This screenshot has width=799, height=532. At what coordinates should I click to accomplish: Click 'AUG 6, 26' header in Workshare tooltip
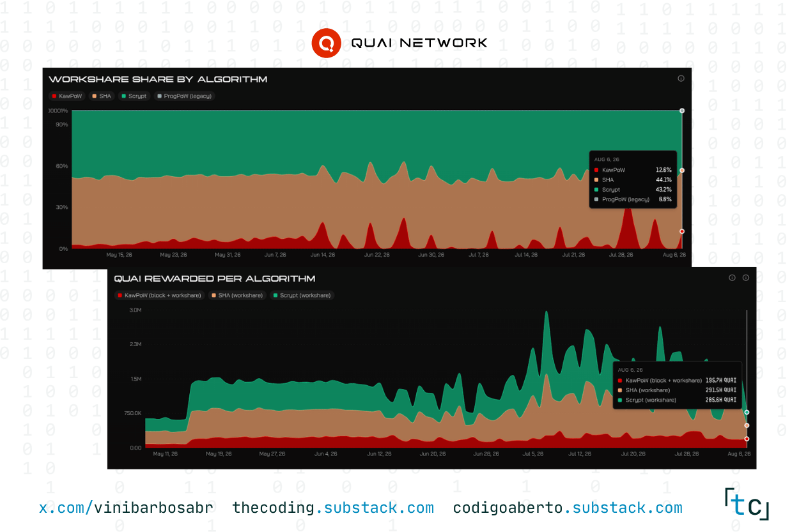coord(607,159)
